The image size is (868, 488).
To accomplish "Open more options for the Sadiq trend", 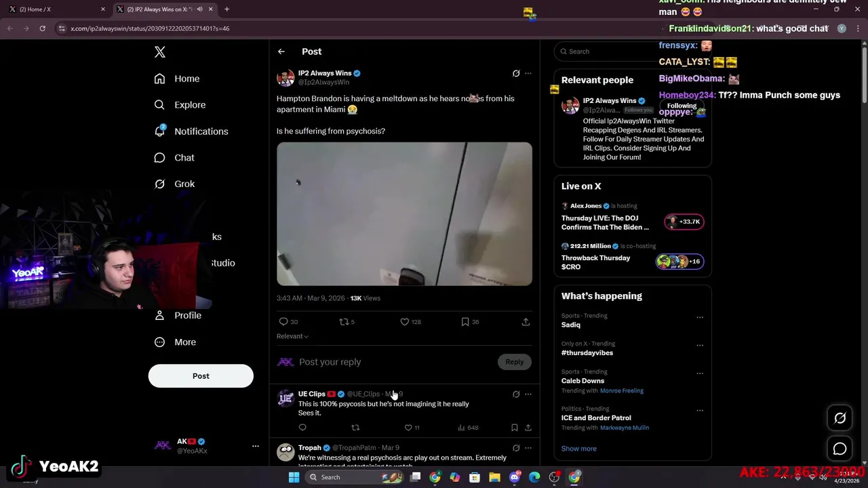I will tap(700, 317).
